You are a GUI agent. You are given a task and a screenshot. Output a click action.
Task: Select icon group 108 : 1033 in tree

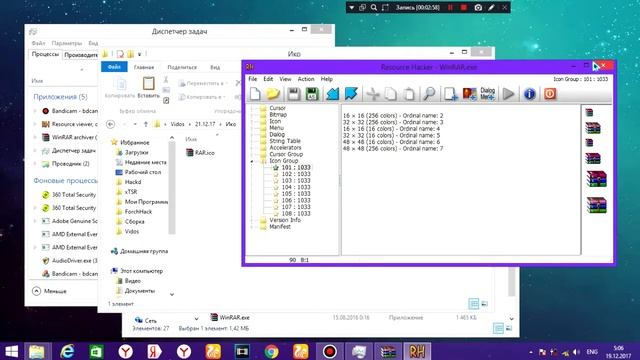click(296, 213)
